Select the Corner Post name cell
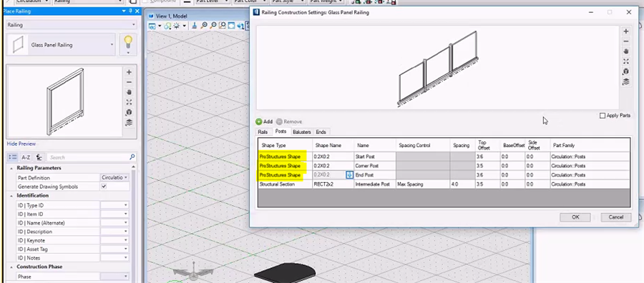This screenshot has width=644, height=283. coord(374,166)
